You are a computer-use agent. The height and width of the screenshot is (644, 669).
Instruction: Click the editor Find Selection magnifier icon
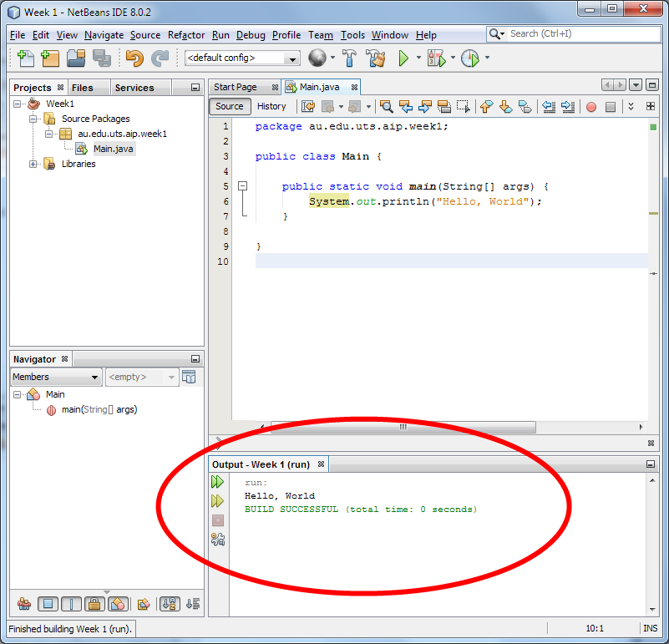(386, 106)
